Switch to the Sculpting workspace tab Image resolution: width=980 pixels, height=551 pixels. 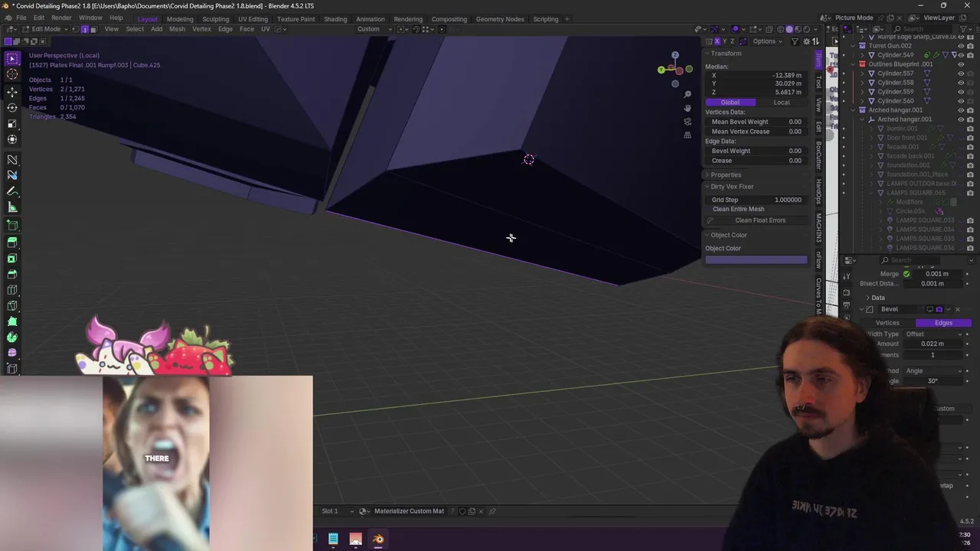click(216, 19)
